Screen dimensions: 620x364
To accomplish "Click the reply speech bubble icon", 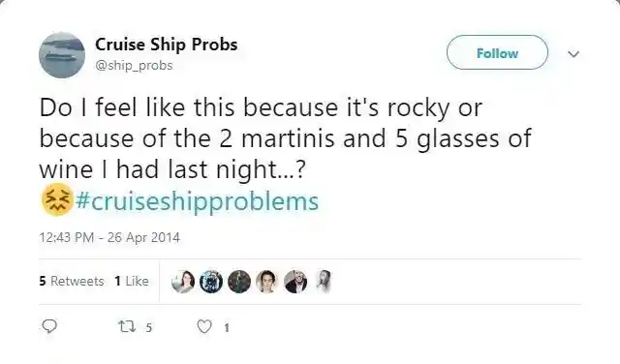I will (49, 326).
